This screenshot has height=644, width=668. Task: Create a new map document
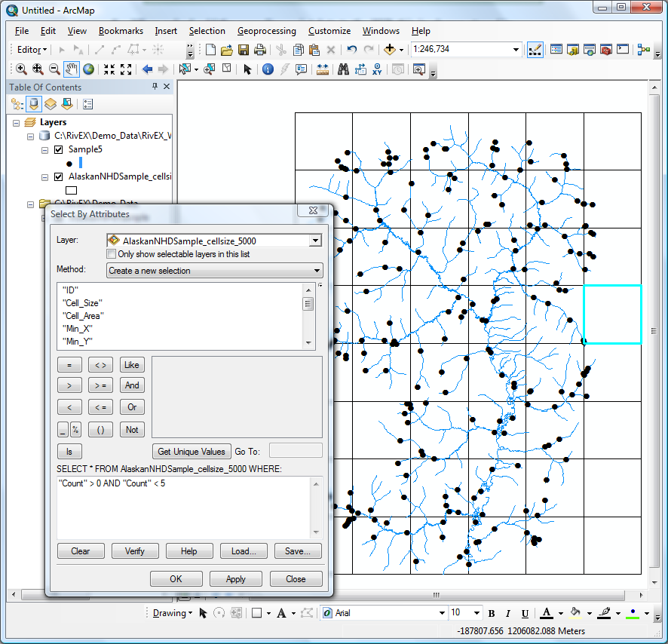tap(210, 50)
